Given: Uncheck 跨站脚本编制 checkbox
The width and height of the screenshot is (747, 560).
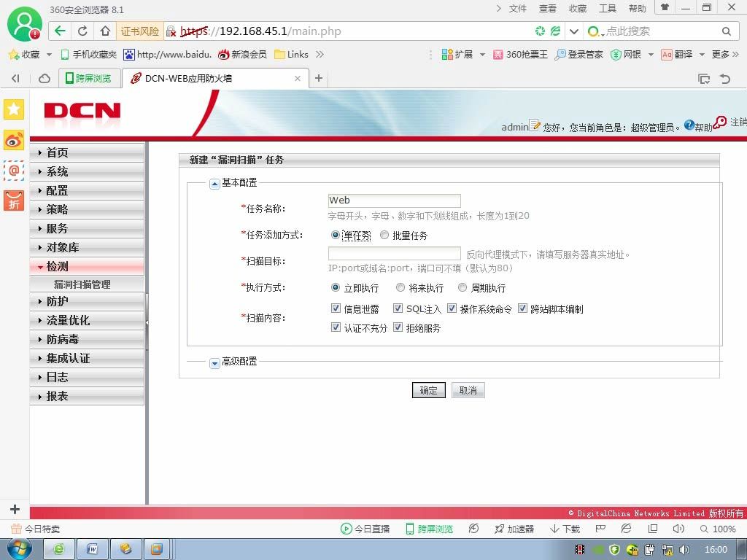Looking at the screenshot, I should pos(522,308).
